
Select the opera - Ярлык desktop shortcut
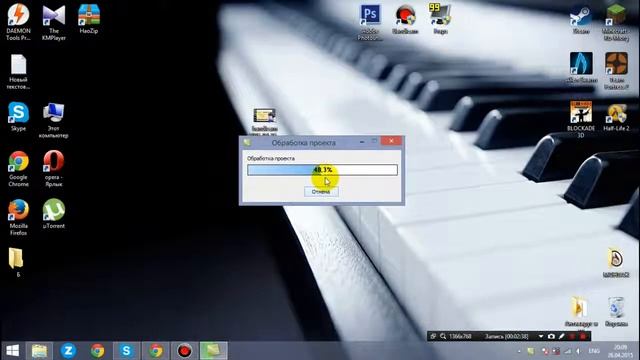click(x=53, y=169)
